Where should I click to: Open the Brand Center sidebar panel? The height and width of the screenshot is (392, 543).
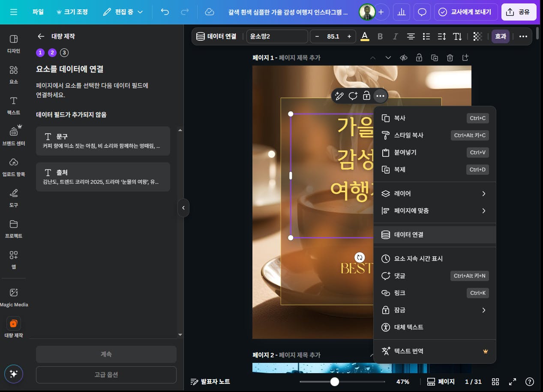coord(14,137)
